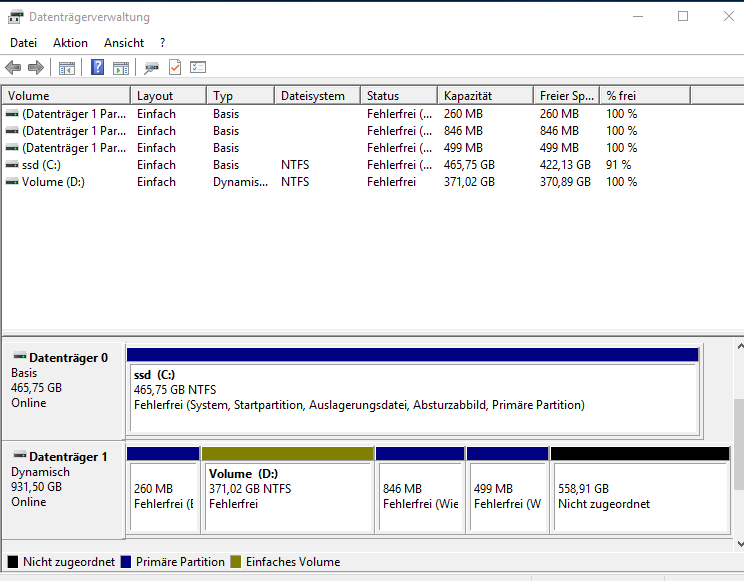
Task: Click the Datenträgerverwaltung title bar app icon
Action: [15, 17]
